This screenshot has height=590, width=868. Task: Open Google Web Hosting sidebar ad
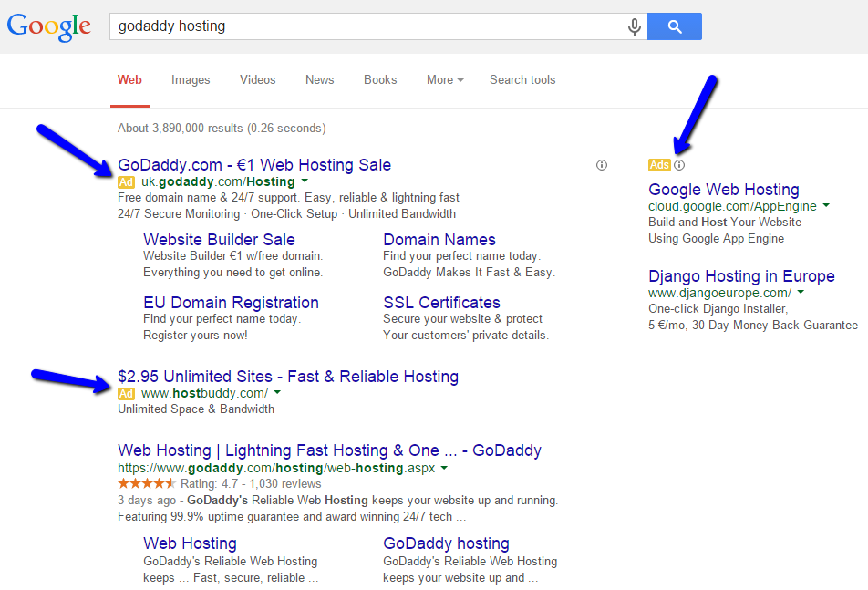click(724, 190)
